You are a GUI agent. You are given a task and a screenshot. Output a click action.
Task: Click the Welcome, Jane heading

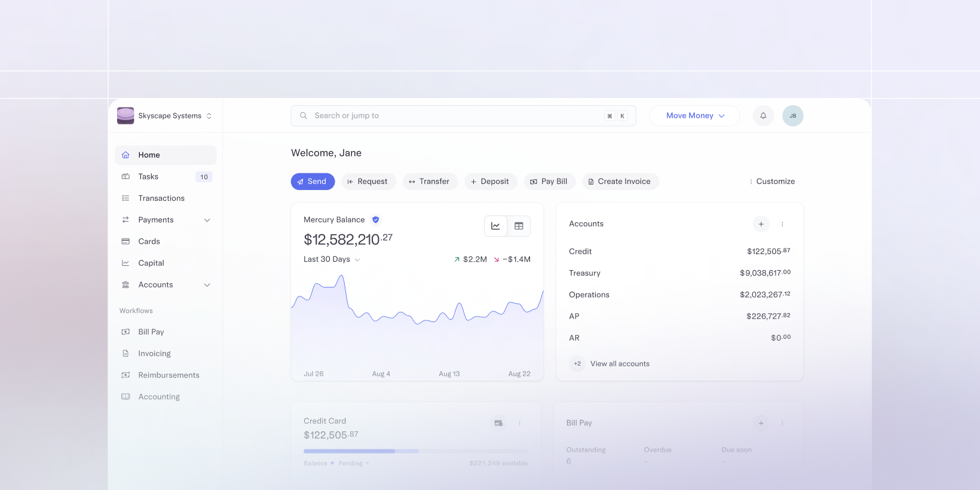326,153
